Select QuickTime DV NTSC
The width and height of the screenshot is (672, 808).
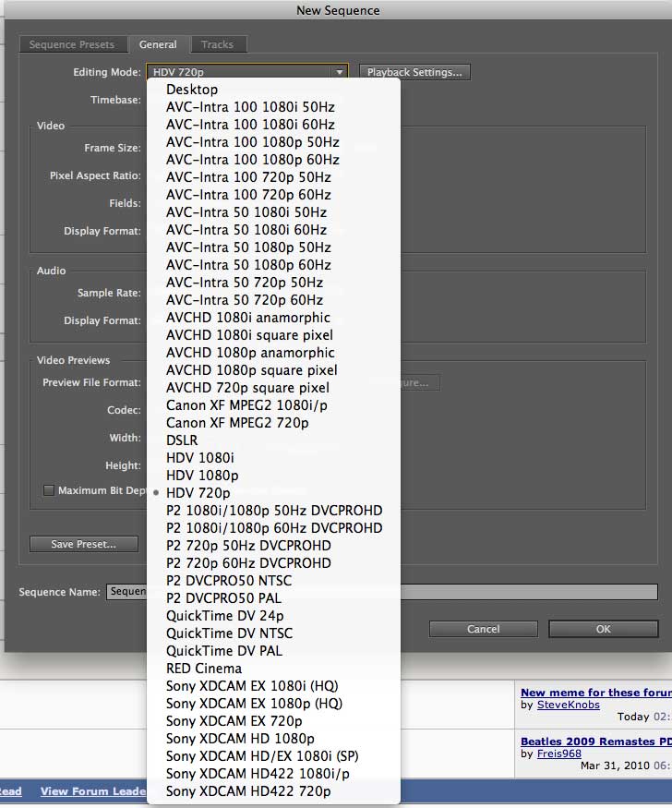tap(273, 633)
